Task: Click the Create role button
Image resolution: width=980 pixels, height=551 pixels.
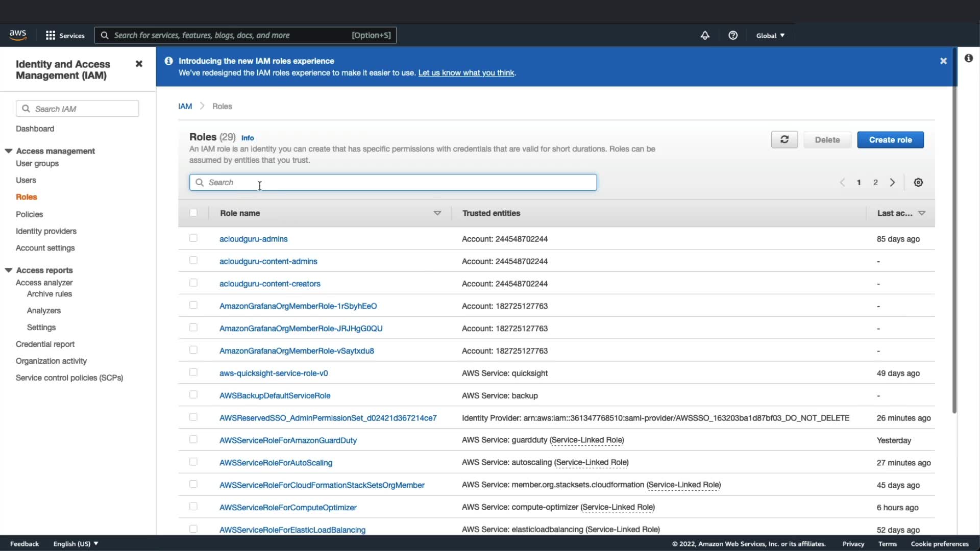Action: click(x=890, y=140)
